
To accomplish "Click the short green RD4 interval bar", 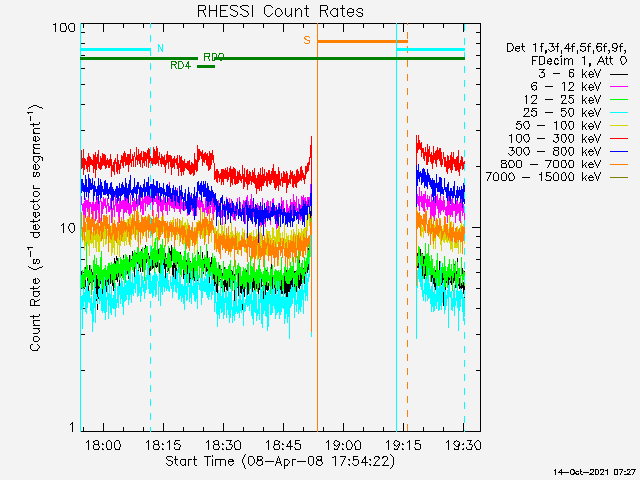I will [206, 67].
